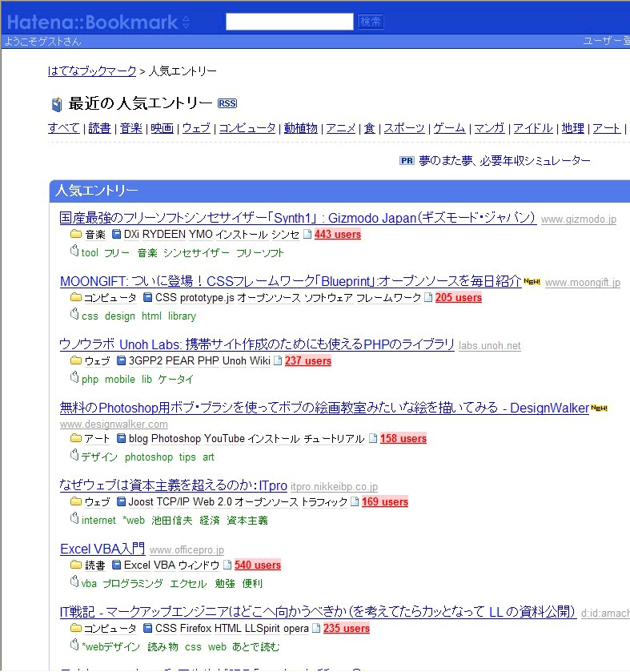This screenshot has height=672, width=630.
Task: Open the ウノウラボ Unoh Labs entry title
Action: (x=257, y=344)
